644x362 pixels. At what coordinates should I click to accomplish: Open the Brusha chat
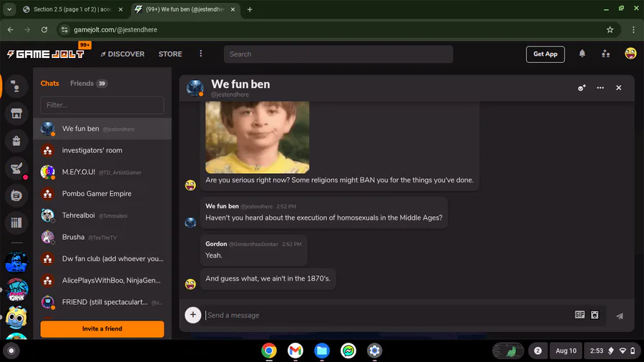point(102,238)
